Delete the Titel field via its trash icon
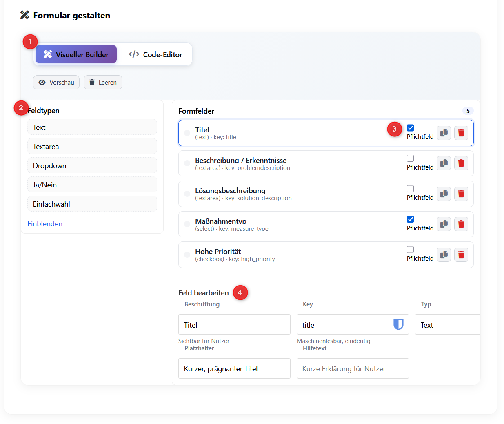The height and width of the screenshot is (424, 504). pyautogui.click(x=461, y=133)
